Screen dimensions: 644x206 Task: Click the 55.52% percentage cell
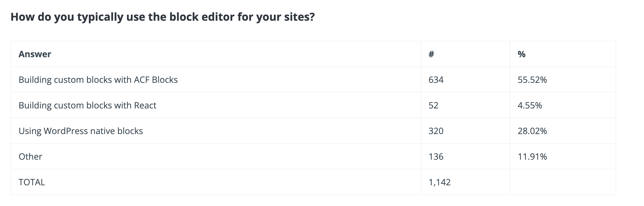coord(532,80)
